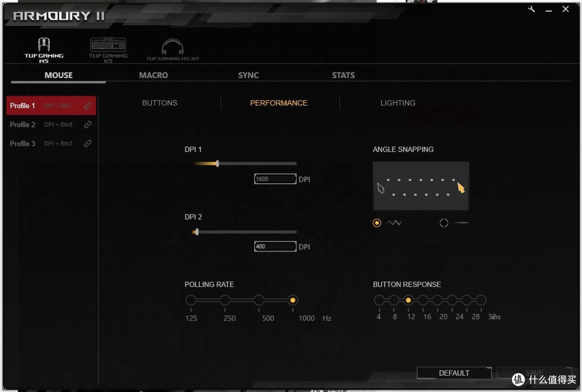The height and width of the screenshot is (392, 582).
Task: Select Profile 1 in the profile list
Action: point(51,106)
